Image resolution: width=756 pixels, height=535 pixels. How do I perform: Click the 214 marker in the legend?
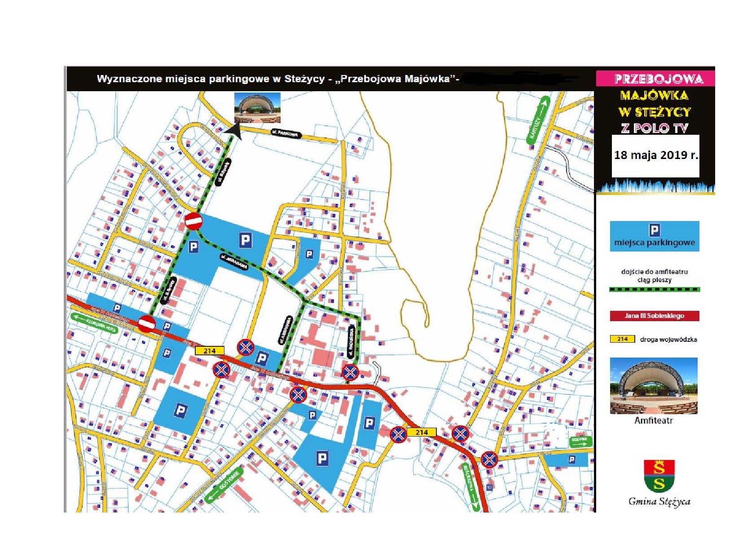(x=622, y=339)
